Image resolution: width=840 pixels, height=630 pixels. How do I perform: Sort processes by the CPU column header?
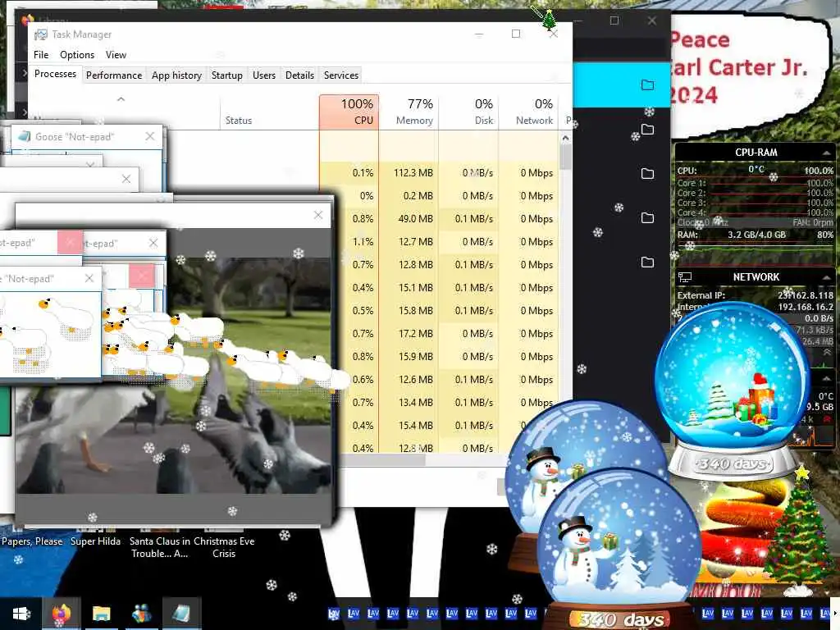point(349,112)
